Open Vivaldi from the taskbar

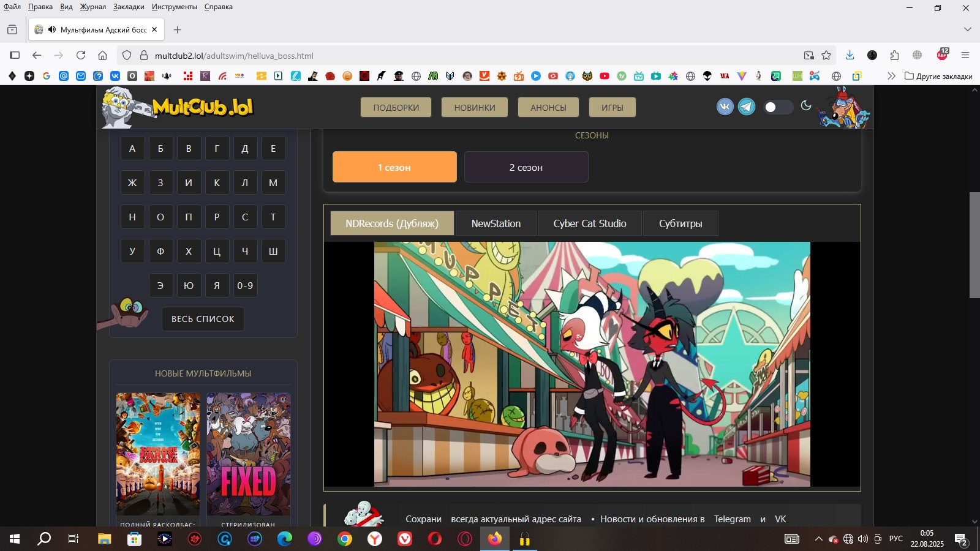point(405,539)
